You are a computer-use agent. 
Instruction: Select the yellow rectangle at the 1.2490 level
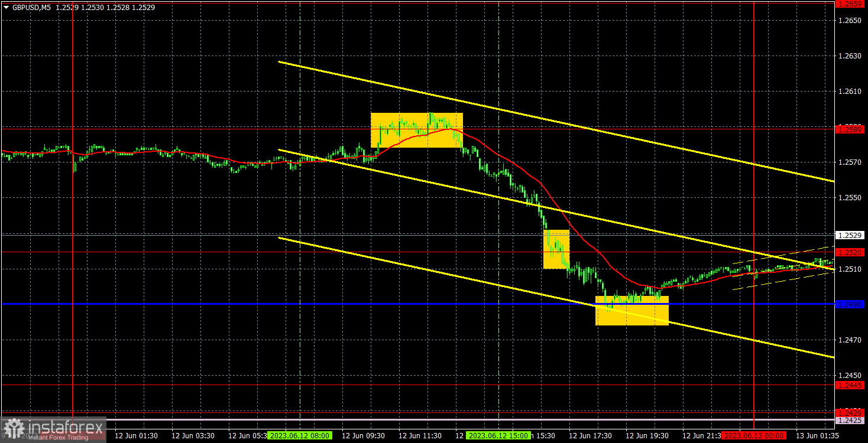[x=632, y=311]
